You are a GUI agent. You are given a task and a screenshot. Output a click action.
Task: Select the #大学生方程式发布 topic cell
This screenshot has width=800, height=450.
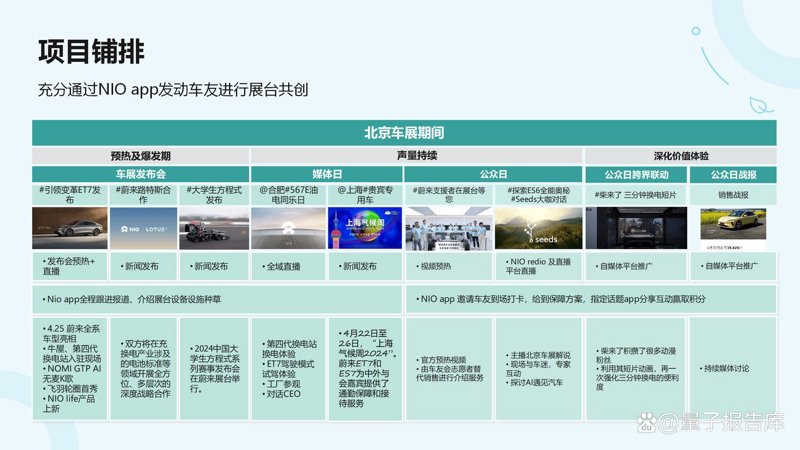[x=214, y=195]
